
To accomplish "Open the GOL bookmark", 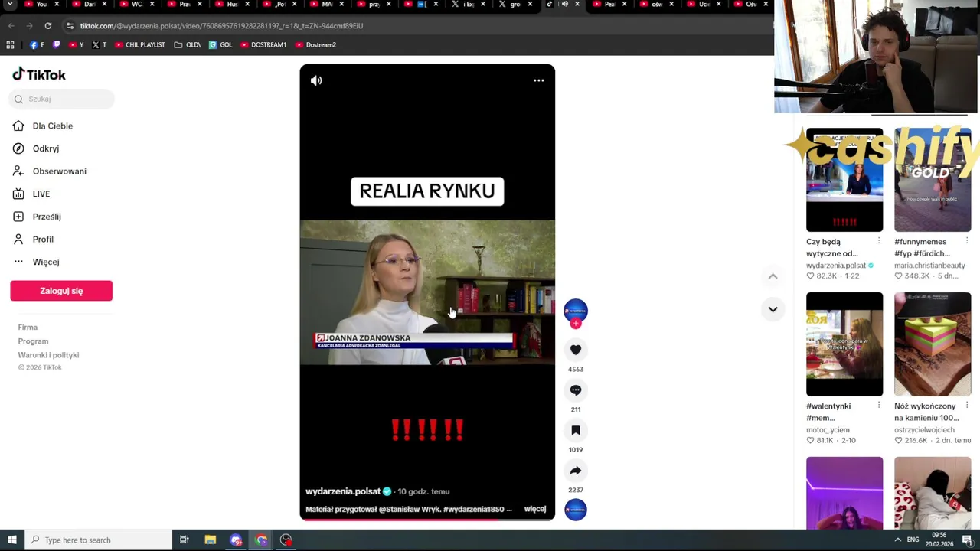I will (x=220, y=44).
